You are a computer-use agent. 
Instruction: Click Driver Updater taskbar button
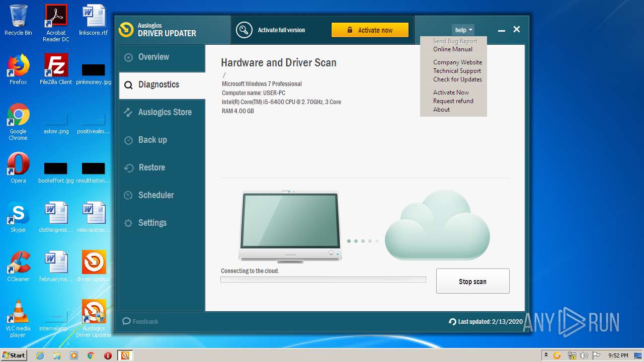pyautogui.click(x=125, y=355)
